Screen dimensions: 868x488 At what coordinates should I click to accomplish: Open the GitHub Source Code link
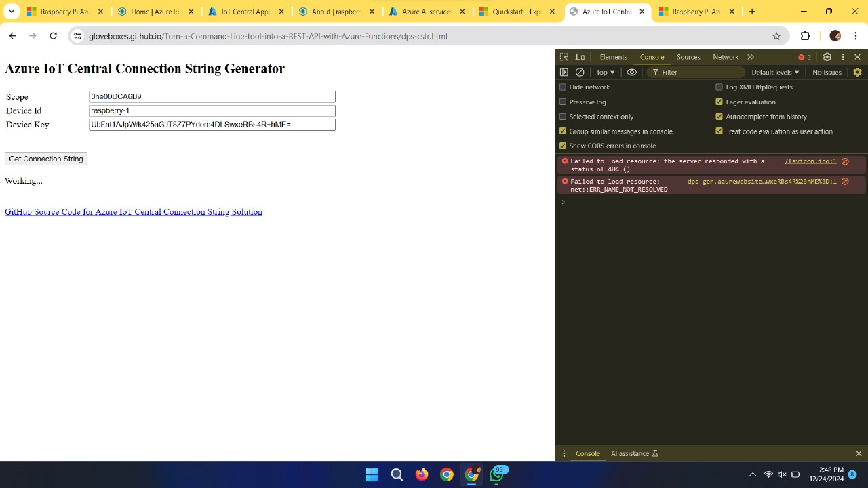(133, 211)
